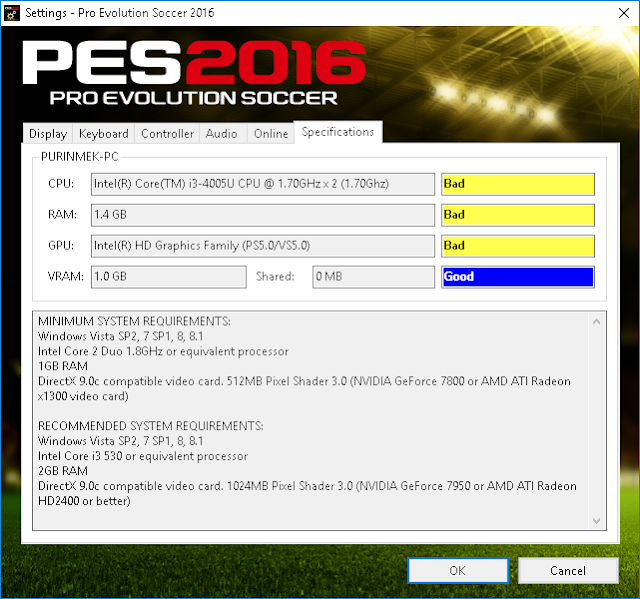Click the yellow Bad rating beside RAM
This screenshot has width=640, height=599.
point(518,215)
